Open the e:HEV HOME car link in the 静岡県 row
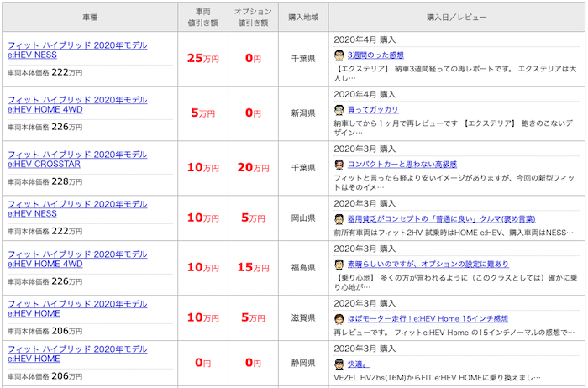588x388 pixels. point(77,354)
